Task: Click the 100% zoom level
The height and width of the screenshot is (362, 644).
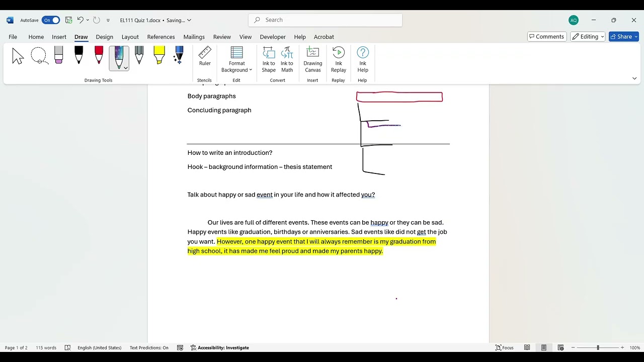Action: coord(635,348)
